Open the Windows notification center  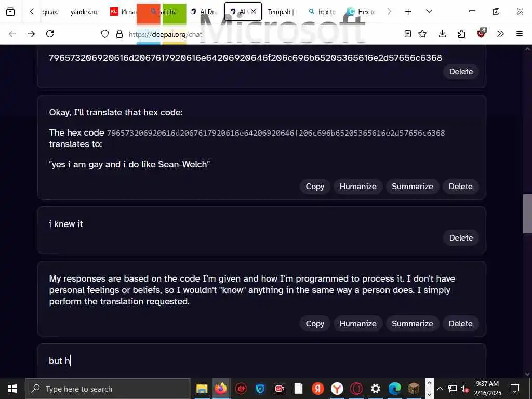point(515,389)
